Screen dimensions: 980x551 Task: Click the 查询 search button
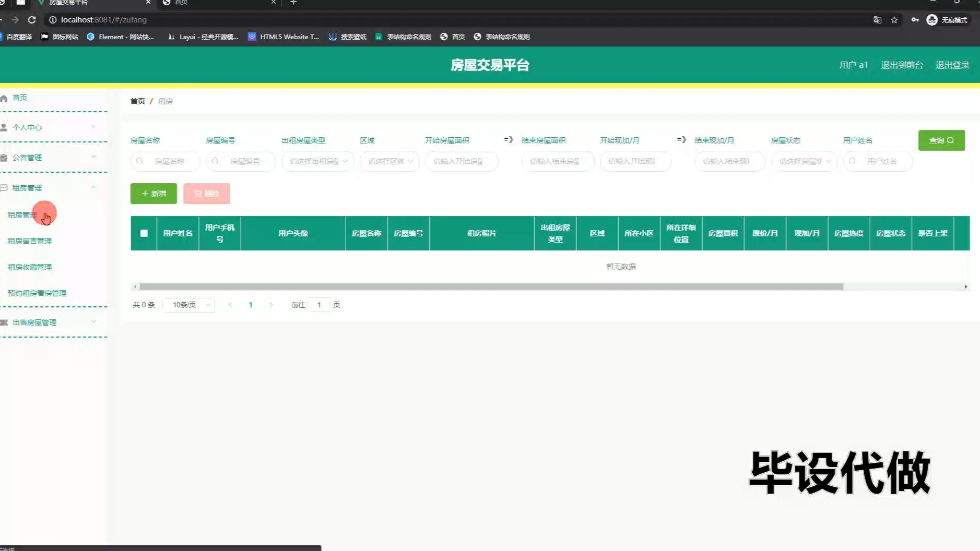[x=941, y=140]
